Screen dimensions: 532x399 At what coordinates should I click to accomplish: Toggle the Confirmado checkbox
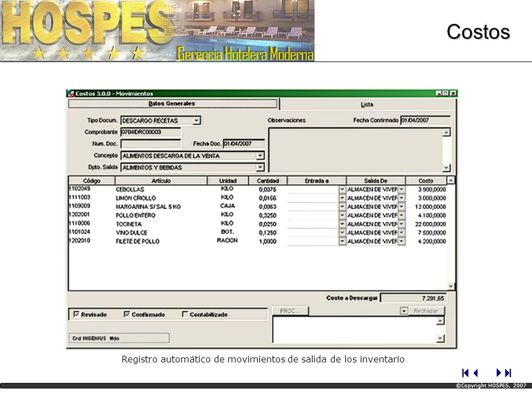click(x=127, y=314)
